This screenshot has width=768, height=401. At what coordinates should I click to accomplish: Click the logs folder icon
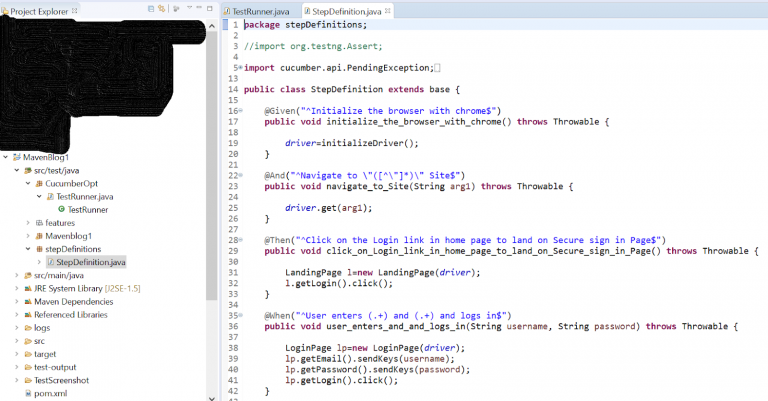tap(28, 328)
